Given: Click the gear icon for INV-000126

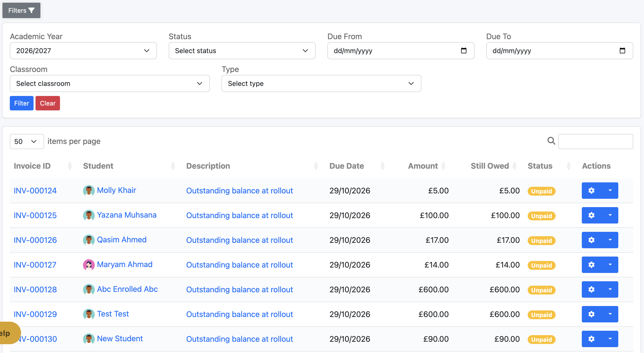Looking at the screenshot, I should 591,240.
